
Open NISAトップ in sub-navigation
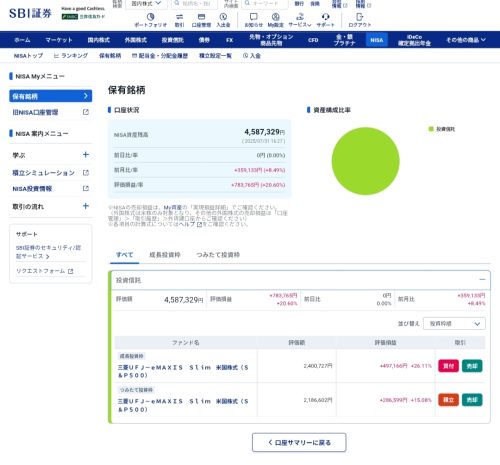coord(28,56)
